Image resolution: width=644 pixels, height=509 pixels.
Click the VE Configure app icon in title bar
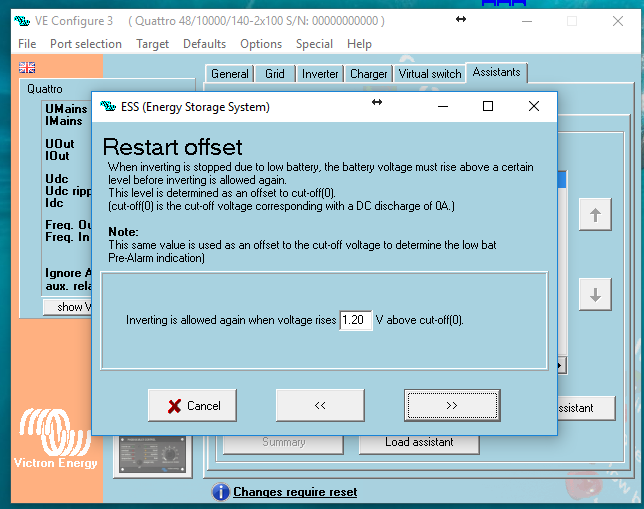click(x=22, y=21)
